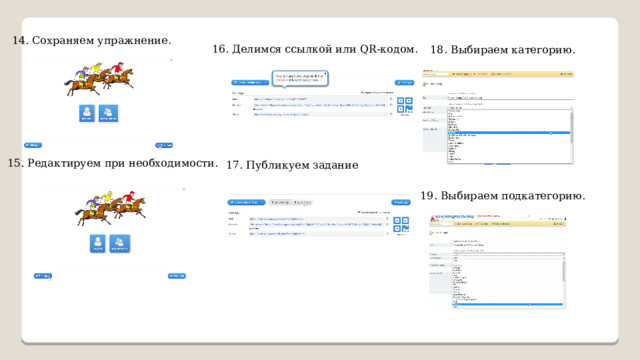This screenshot has height=360, width=640.
Task: Select highlighted category item in step 18 list
Action: tap(509, 133)
